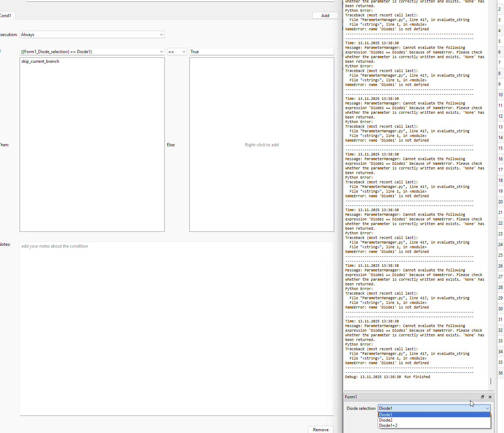Click the Run finished debug log line
The height and width of the screenshot is (433, 504).
pos(388,377)
